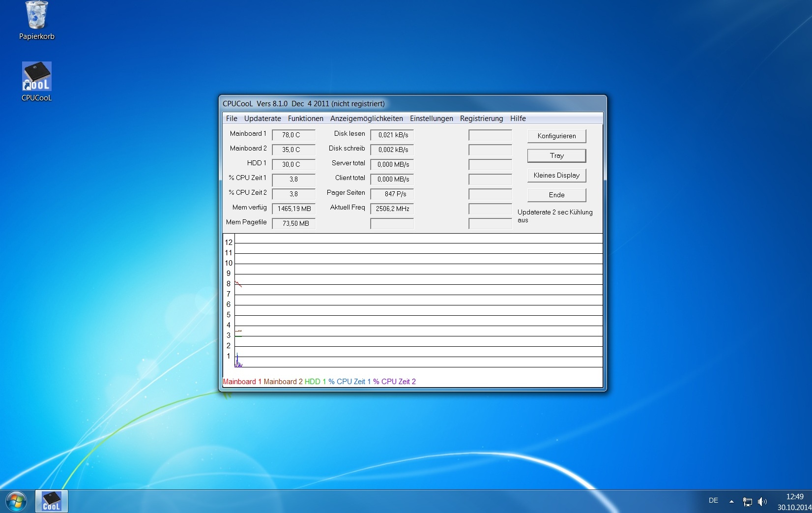Viewport: 812px width, 513px height.
Task: Switch to Kleines Display
Action: [x=556, y=176]
